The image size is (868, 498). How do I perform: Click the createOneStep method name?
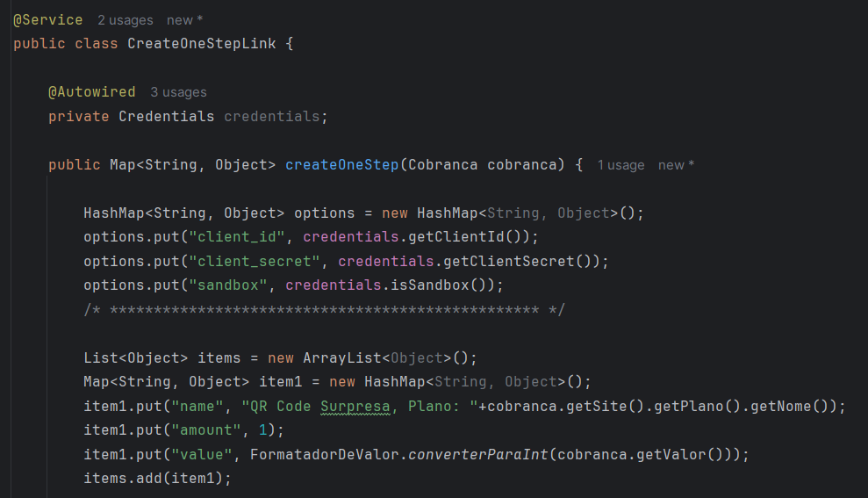pyautogui.click(x=341, y=164)
